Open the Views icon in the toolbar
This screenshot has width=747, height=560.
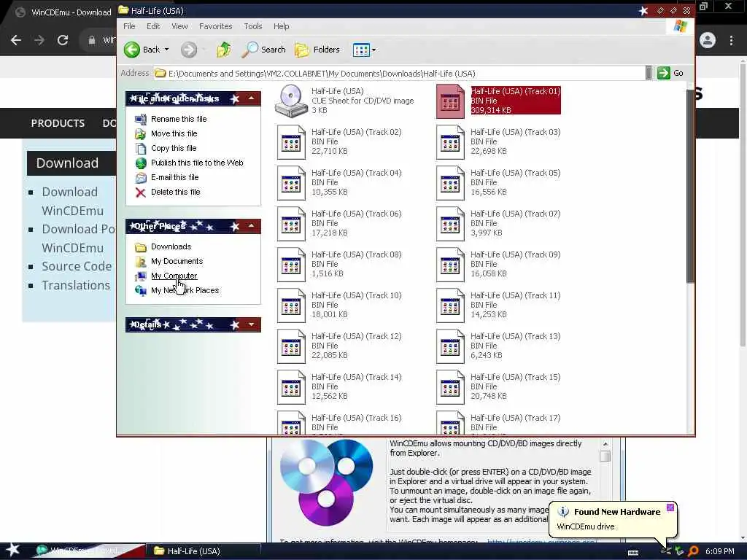point(361,50)
